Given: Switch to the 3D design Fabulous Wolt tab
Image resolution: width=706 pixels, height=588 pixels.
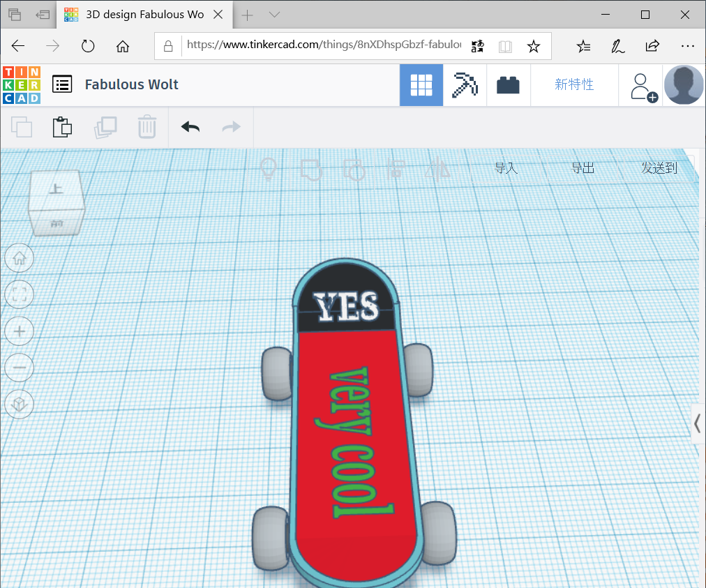Looking at the screenshot, I should 140,14.
